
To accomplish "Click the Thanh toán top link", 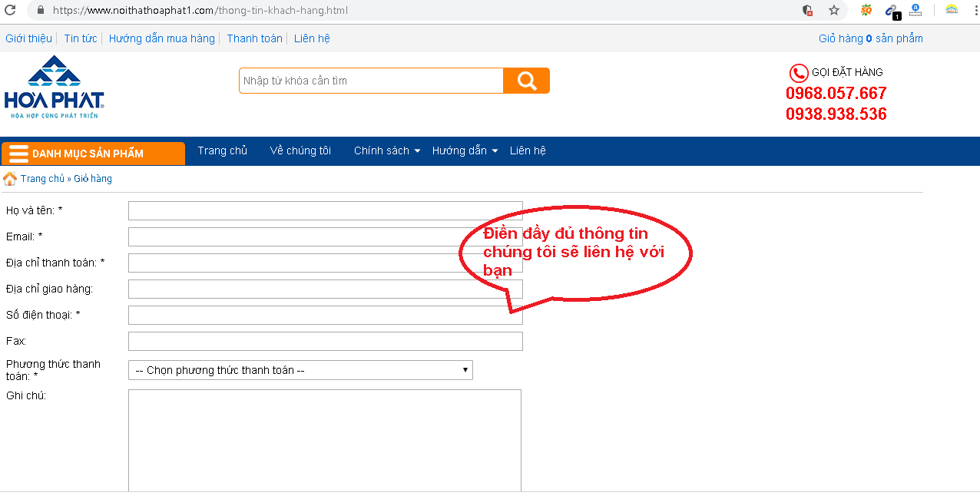I will pos(254,38).
